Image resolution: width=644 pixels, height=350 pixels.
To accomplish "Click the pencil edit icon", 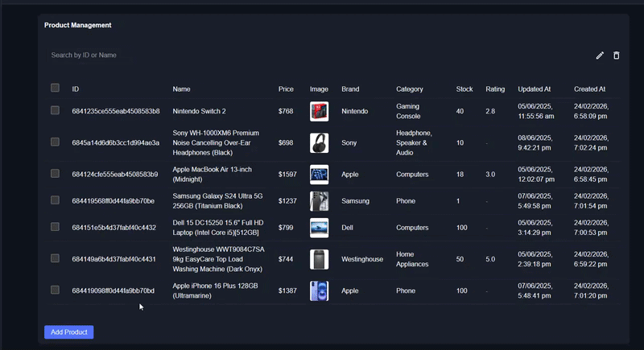I will 600,56.
